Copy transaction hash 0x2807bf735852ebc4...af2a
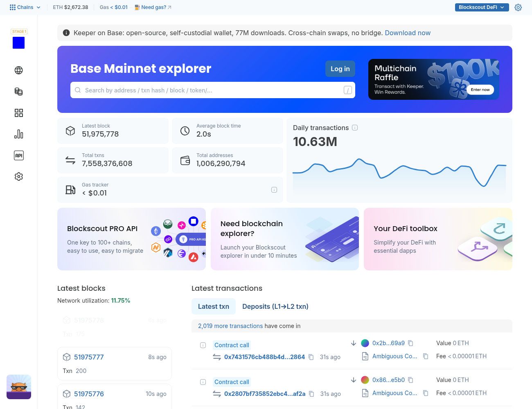This screenshot has width=532, height=409. click(311, 394)
